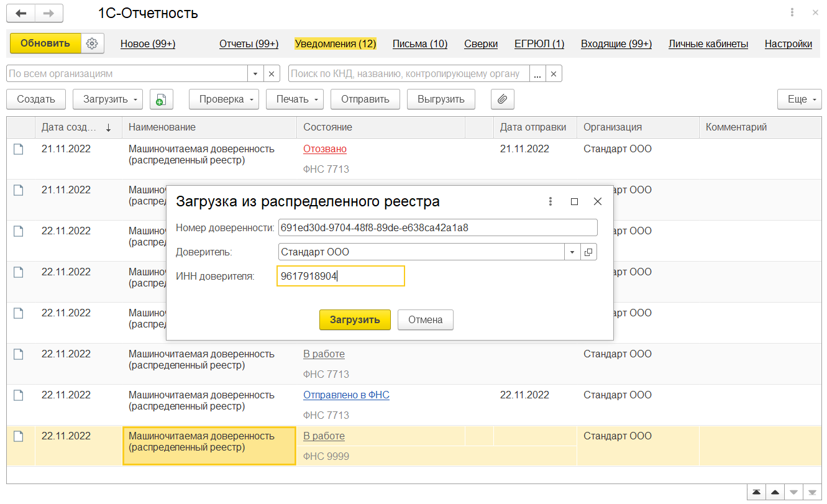
Task: Click the green plus document icon
Action: click(161, 99)
